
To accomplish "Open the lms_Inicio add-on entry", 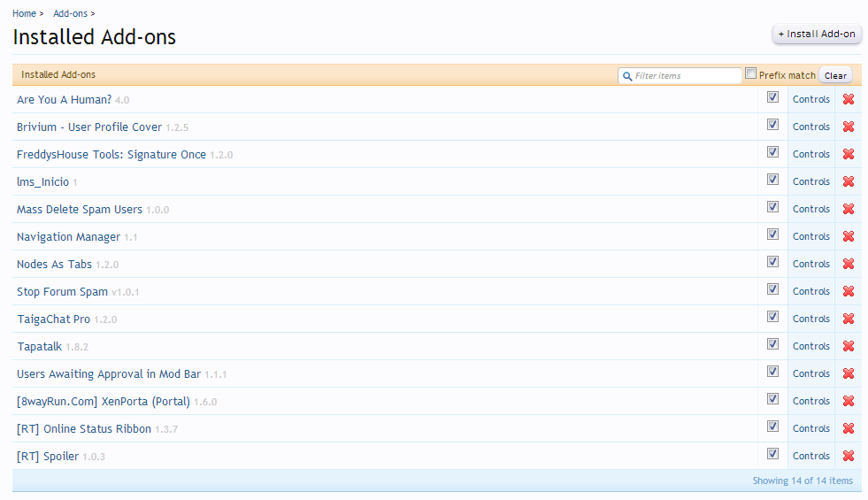I will tap(42, 181).
